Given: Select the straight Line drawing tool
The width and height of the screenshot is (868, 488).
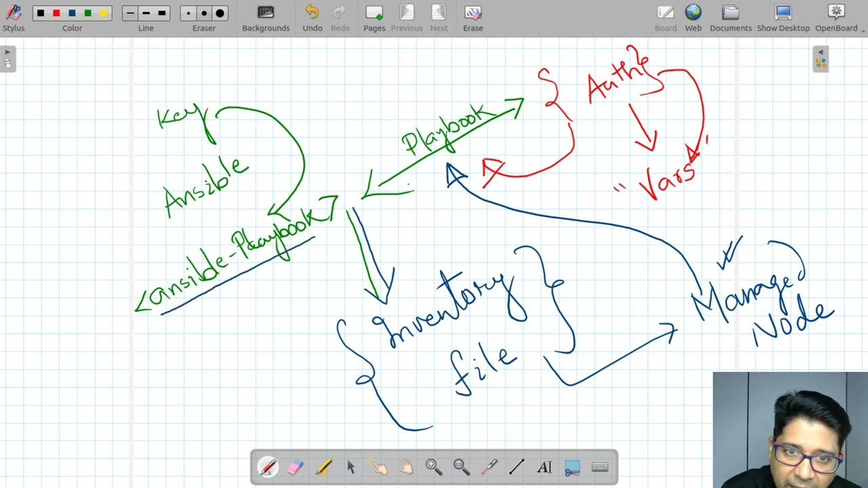Looking at the screenshot, I should [x=517, y=467].
